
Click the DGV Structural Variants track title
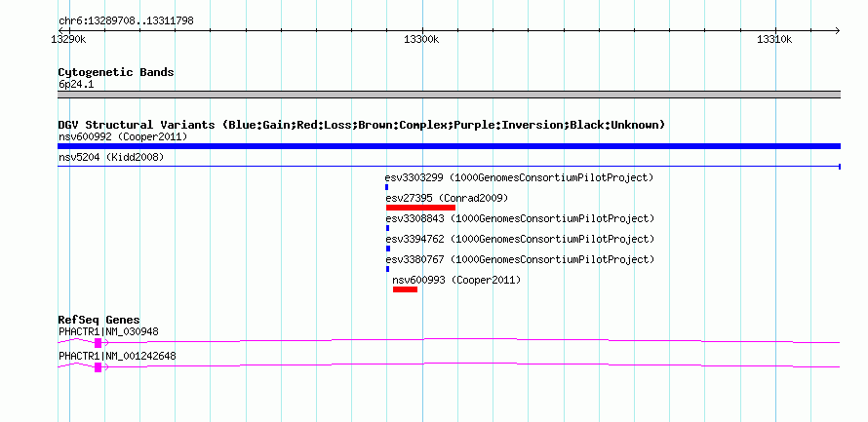coord(362,125)
